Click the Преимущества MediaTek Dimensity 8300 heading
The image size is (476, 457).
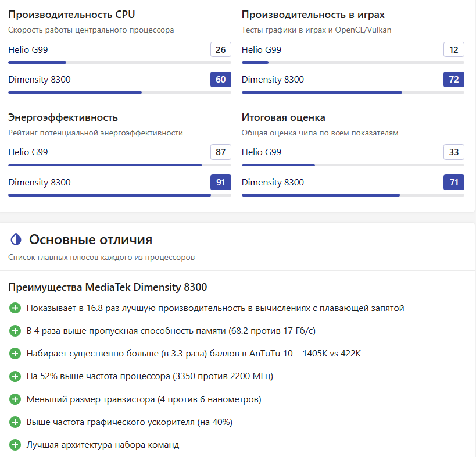pyautogui.click(x=108, y=287)
